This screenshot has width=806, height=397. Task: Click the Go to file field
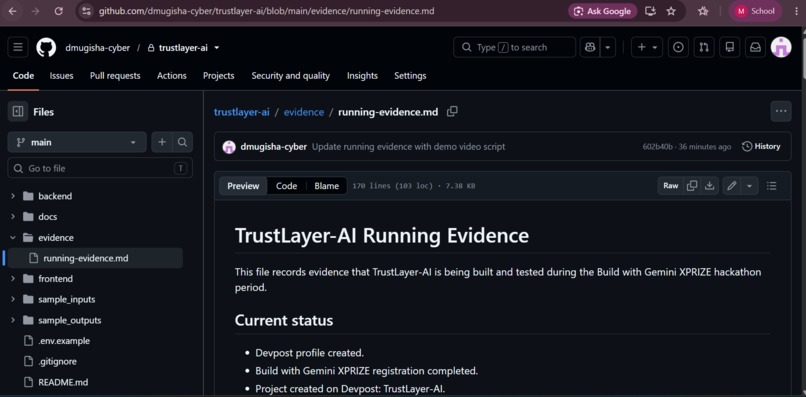(100, 168)
